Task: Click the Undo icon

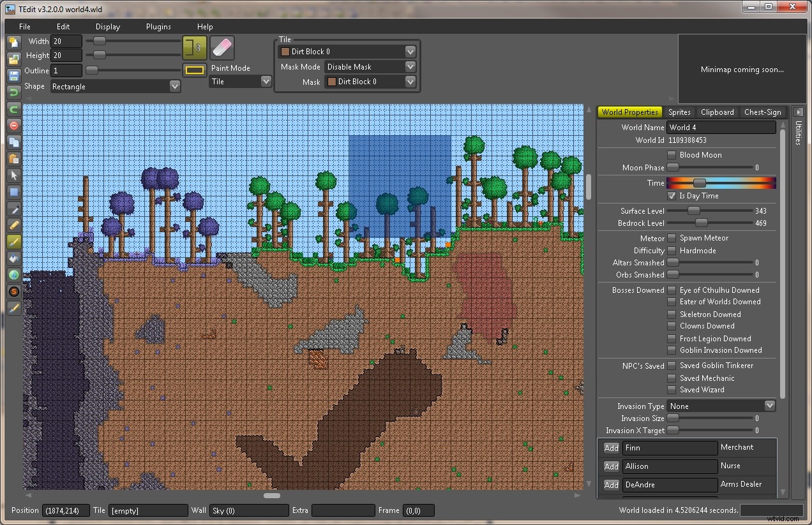Action: tap(13, 91)
